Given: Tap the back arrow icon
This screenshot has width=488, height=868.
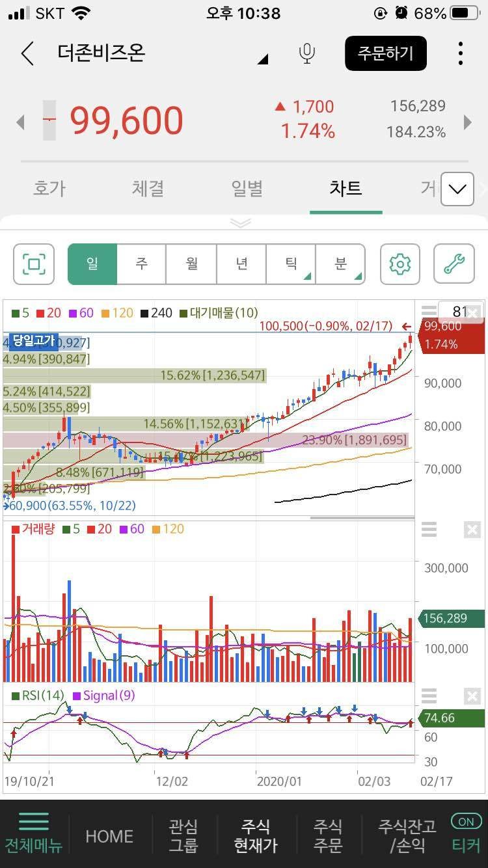Looking at the screenshot, I should tap(27, 53).
